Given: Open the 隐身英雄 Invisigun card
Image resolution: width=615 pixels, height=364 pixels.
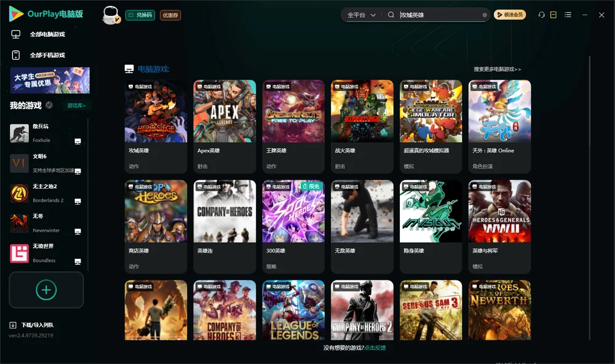Looking at the screenshot, I should pos(430,226).
